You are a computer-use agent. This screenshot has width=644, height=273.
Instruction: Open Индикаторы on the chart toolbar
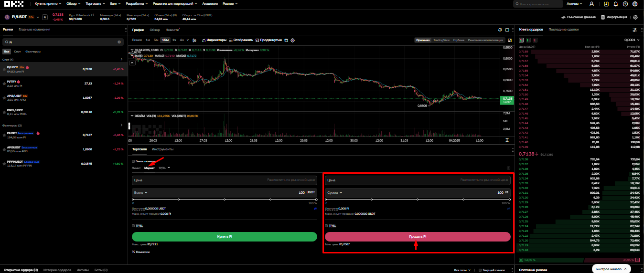(x=215, y=40)
